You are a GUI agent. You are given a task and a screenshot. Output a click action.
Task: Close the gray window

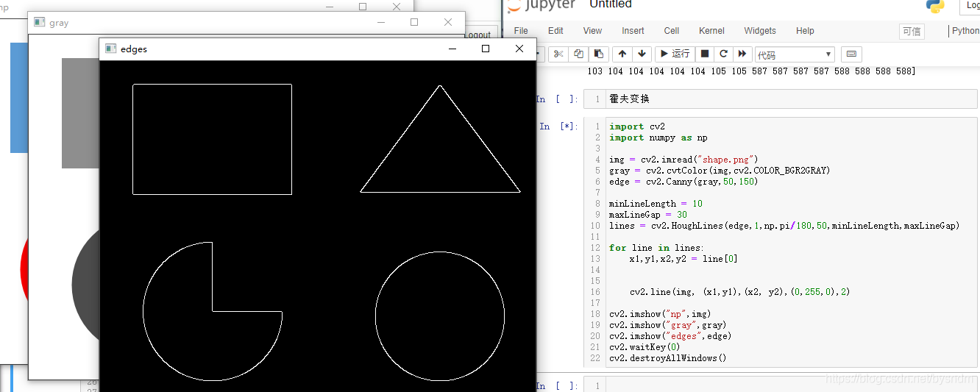click(448, 23)
